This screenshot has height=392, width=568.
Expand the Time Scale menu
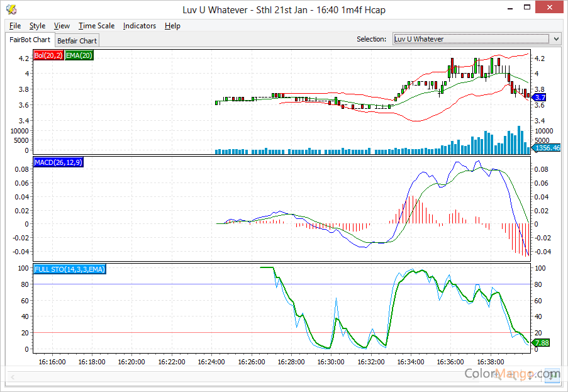point(96,26)
